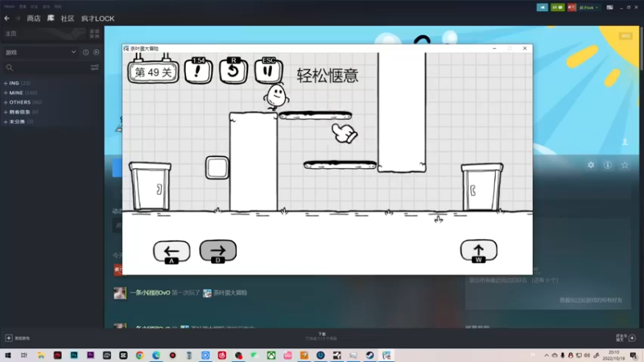Image resolution: width=644 pixels, height=362 pixels.
Task: Go back with the Steam back arrow
Action: coord(7,19)
